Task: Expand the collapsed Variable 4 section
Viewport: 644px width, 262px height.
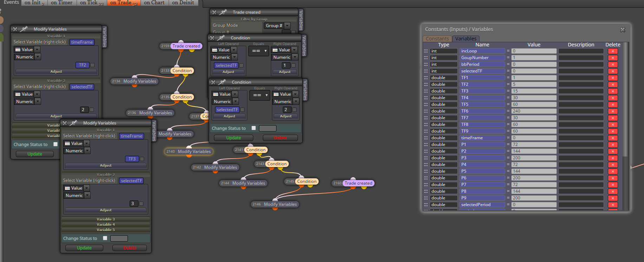Action: (x=106, y=224)
